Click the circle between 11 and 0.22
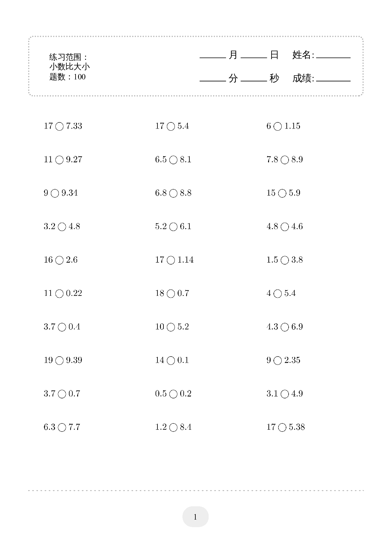The width and height of the screenshot is (392, 555). click(59, 294)
